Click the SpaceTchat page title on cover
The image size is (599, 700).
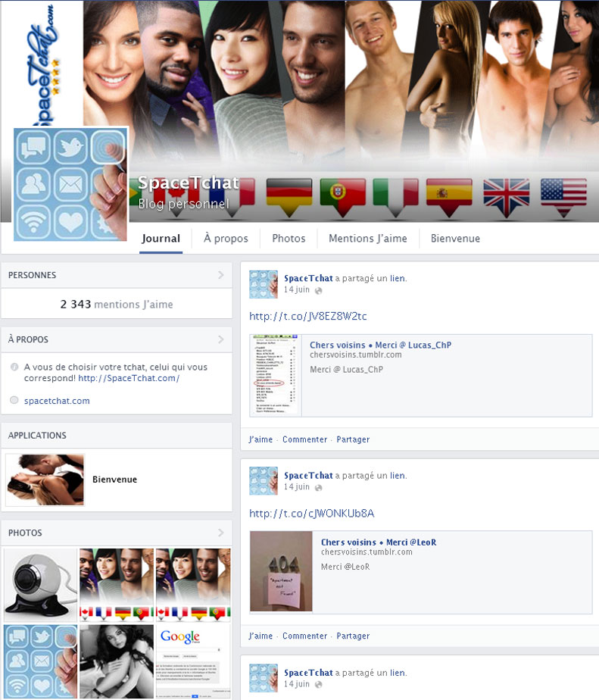coord(189,183)
